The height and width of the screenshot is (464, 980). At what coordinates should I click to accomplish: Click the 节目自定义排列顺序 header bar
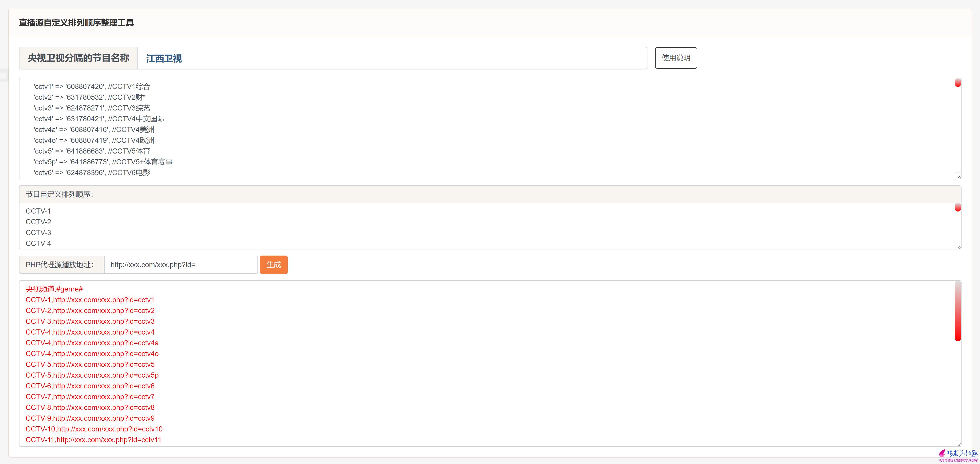490,194
